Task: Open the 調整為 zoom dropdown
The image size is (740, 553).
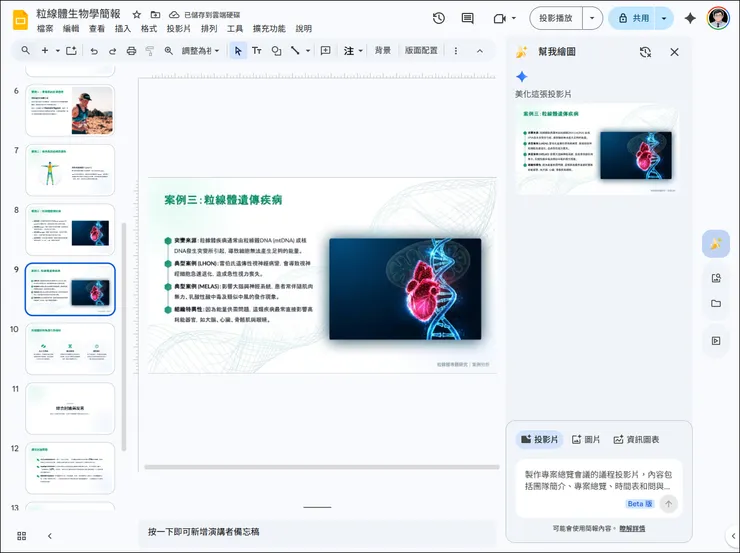Action: tap(201, 50)
